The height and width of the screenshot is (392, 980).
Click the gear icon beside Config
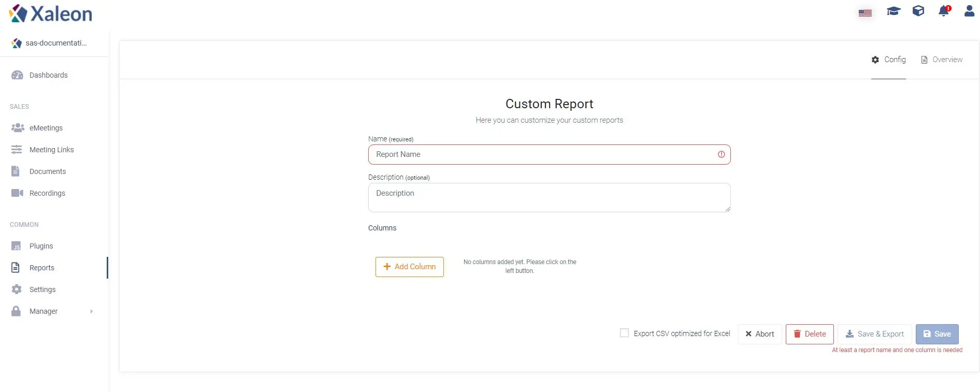875,60
